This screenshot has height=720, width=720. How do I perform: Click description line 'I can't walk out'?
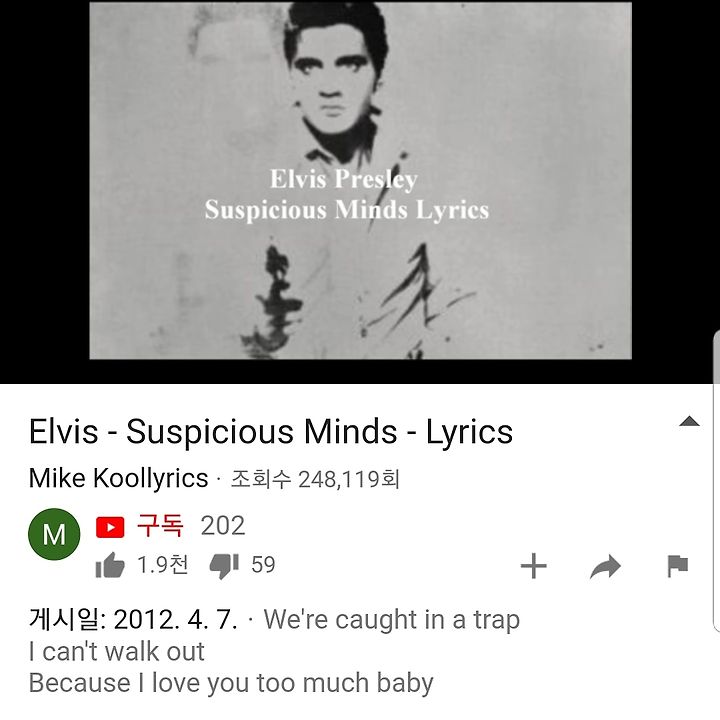(117, 652)
